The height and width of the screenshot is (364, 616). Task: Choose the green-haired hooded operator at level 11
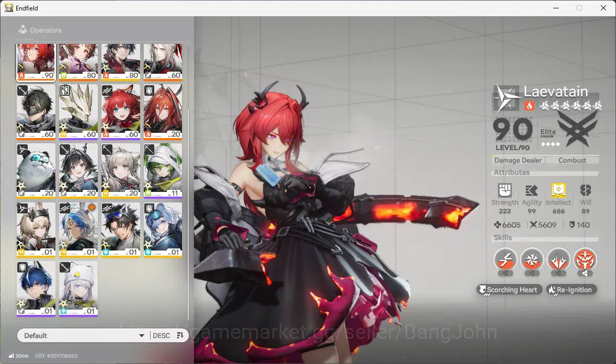(163, 170)
